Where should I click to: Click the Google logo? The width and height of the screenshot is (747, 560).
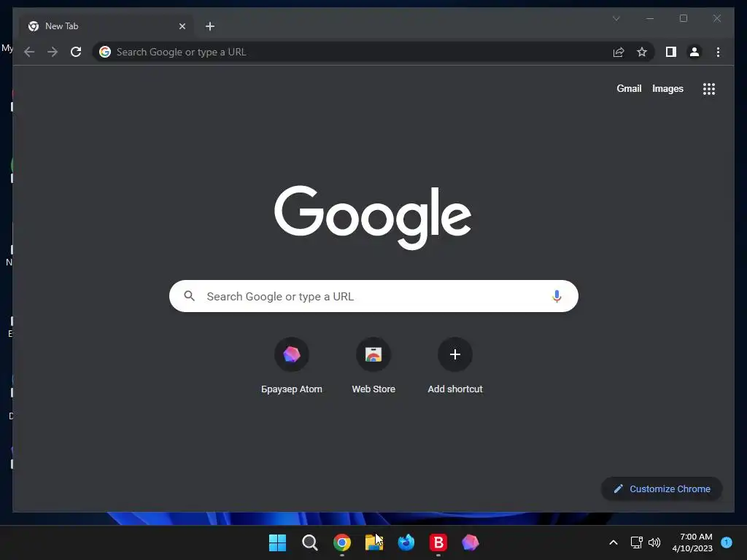point(373,217)
